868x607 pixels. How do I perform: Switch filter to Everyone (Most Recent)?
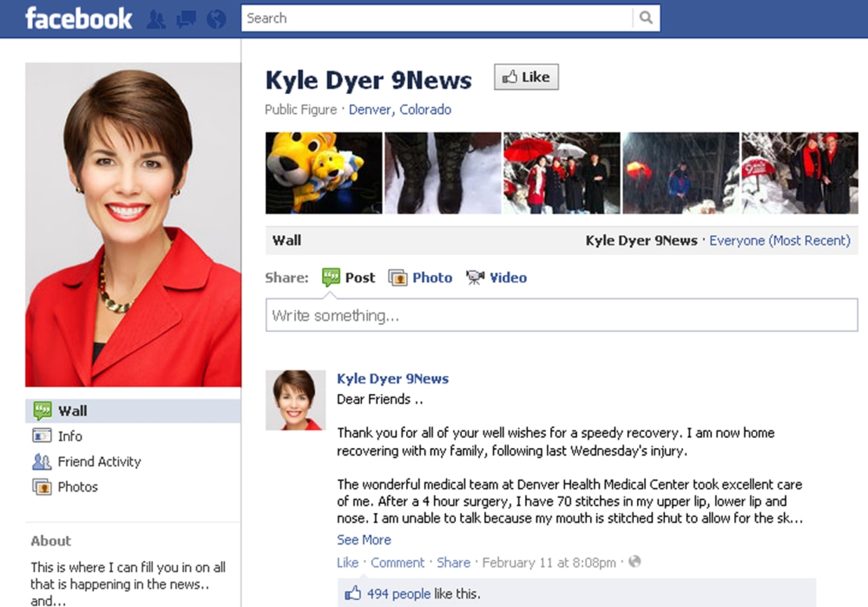tap(780, 240)
